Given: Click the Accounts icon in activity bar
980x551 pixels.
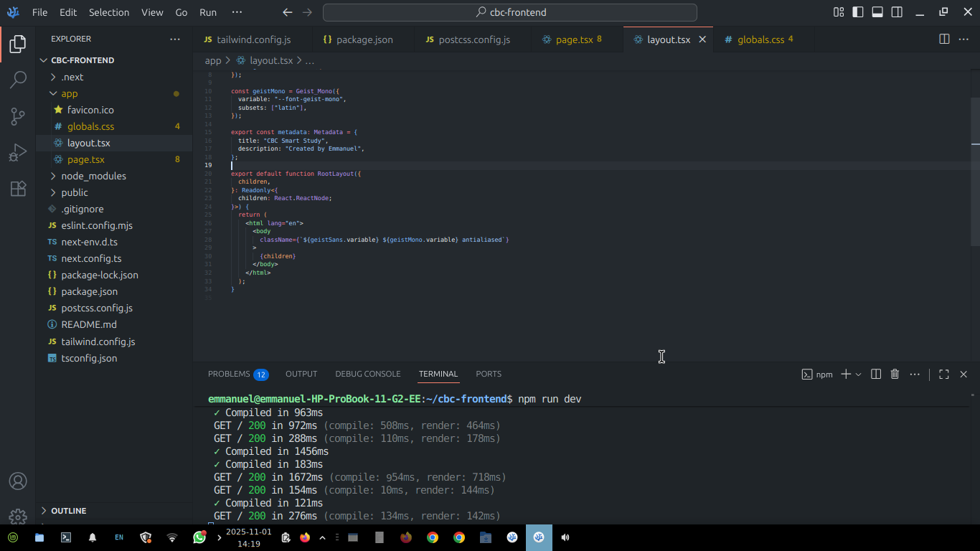Looking at the screenshot, I should tap(18, 481).
